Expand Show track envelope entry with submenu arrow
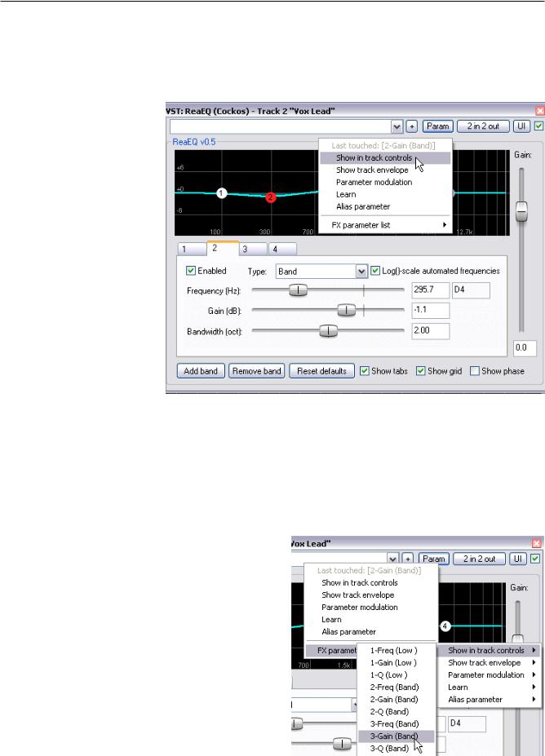Screen dimensions: 545x756 click(489, 663)
